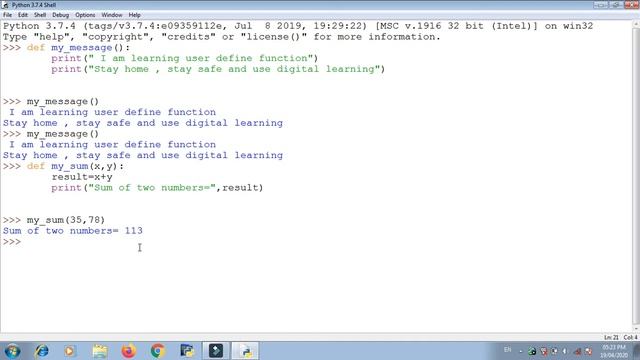Click the vertical scrollbar of the shell
Screen dimensions: 640x360
(x=636, y=175)
